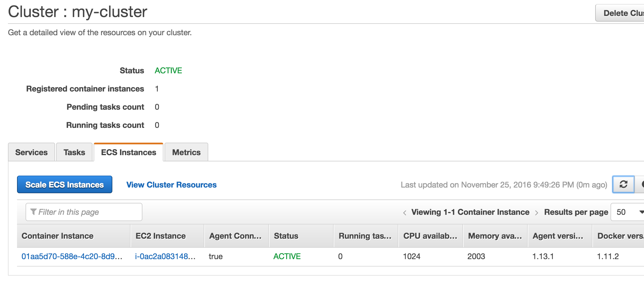
Task: Open EC2 instance i-0ac2a083148 link
Action: (165, 256)
